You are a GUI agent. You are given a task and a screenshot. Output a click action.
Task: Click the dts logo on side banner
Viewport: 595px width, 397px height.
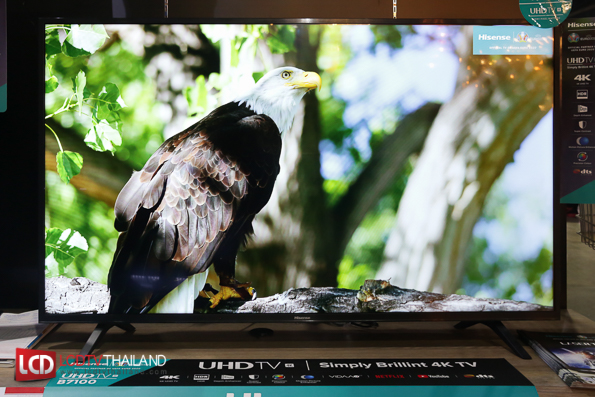click(582, 172)
